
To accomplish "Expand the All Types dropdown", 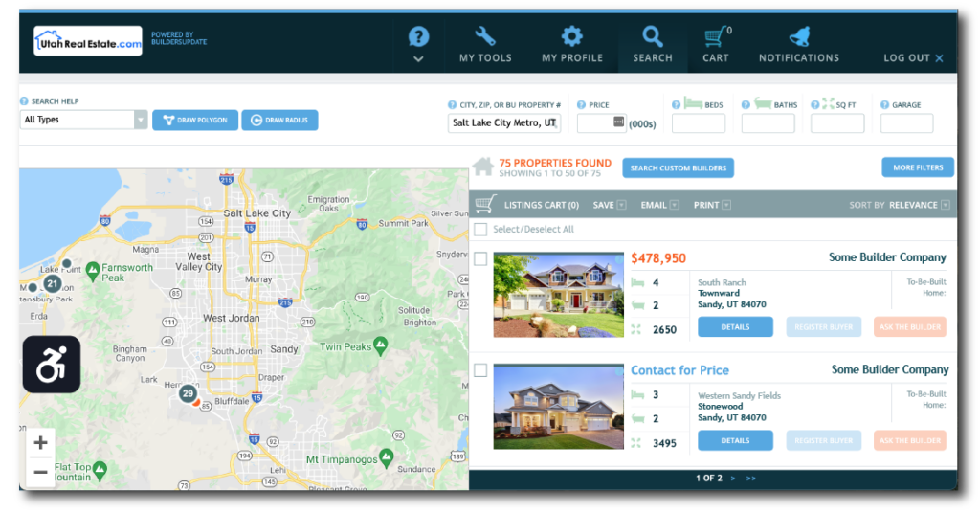I will [x=141, y=120].
